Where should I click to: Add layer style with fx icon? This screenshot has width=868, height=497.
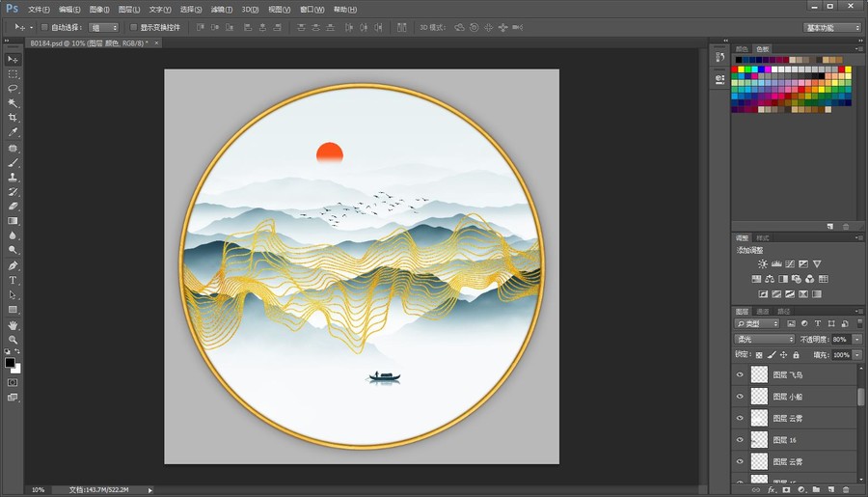pos(772,490)
